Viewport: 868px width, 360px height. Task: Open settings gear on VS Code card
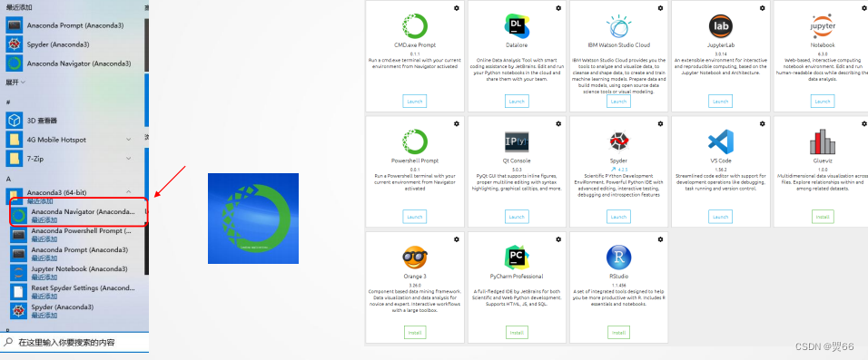click(763, 123)
